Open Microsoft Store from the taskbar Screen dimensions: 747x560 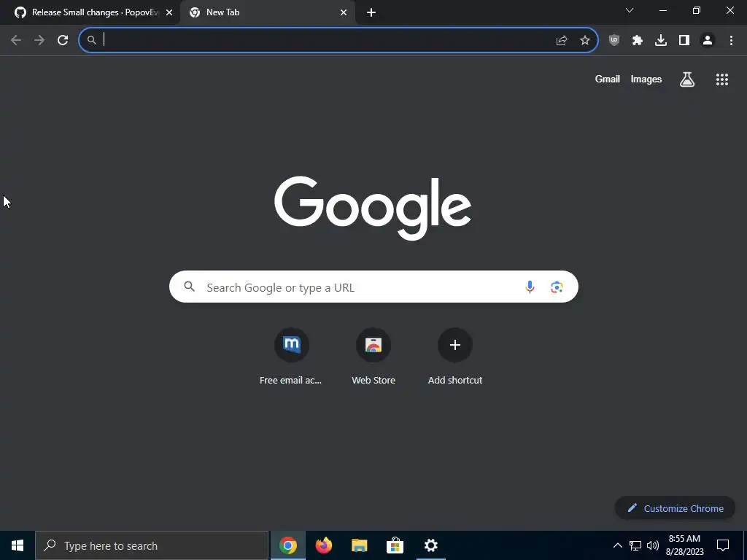[x=395, y=545]
